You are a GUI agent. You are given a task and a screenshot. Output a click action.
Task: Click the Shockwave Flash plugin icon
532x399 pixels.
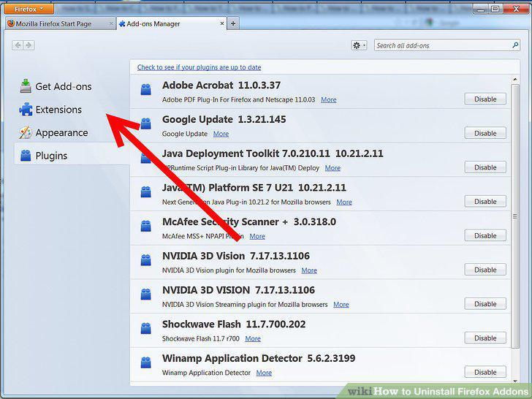point(146,328)
